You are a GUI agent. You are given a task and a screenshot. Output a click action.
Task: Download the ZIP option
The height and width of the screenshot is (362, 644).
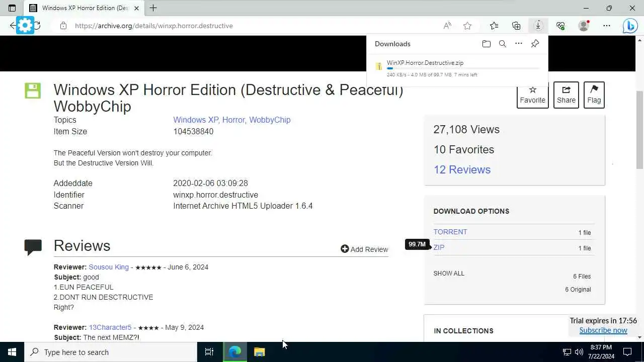click(439, 247)
